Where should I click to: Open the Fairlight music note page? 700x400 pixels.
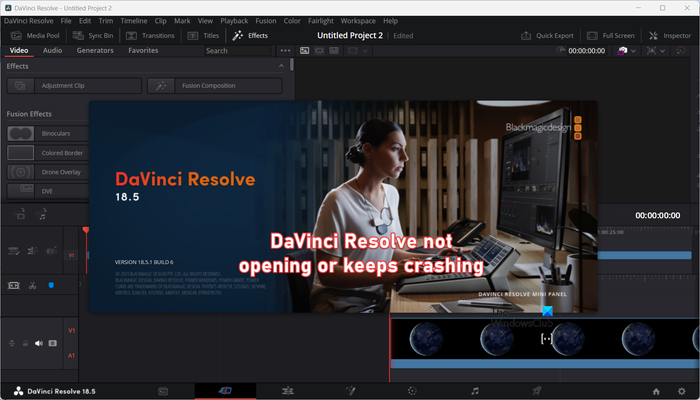click(475, 391)
